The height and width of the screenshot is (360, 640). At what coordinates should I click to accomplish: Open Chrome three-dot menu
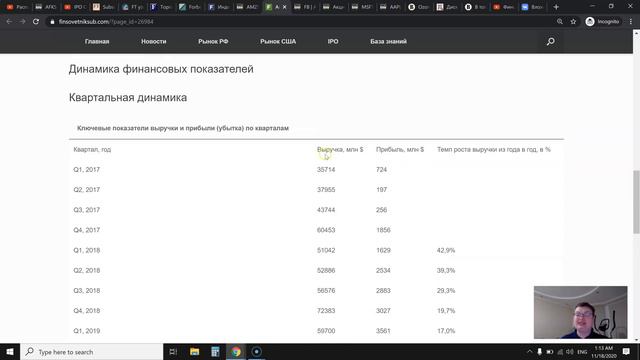tap(631, 22)
